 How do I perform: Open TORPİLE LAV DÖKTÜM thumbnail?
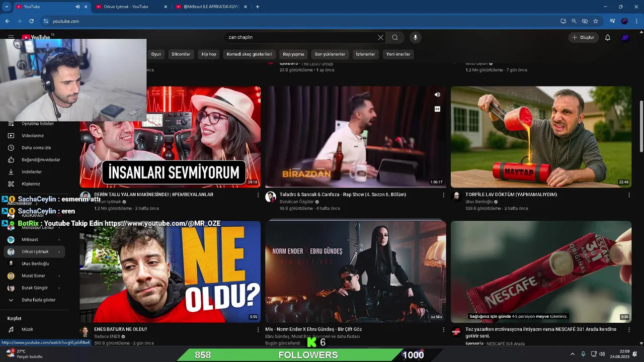point(541,137)
